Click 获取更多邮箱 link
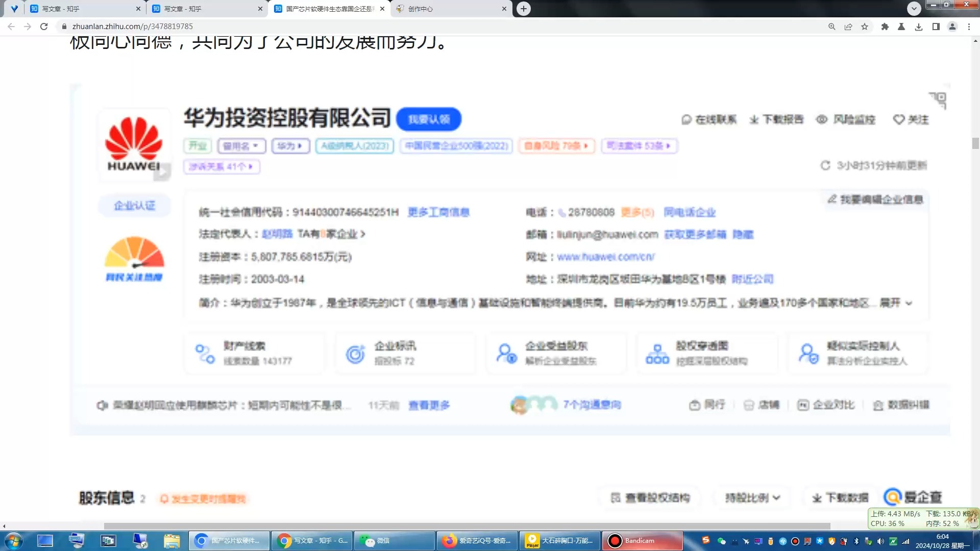This screenshot has width=980, height=551. [x=695, y=235]
